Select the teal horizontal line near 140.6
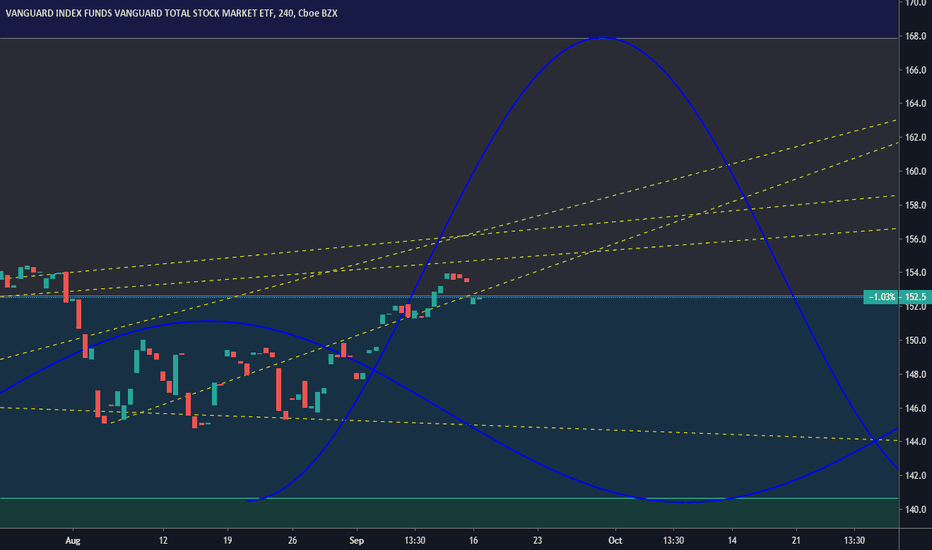This screenshot has height=550, width=932. [449, 498]
